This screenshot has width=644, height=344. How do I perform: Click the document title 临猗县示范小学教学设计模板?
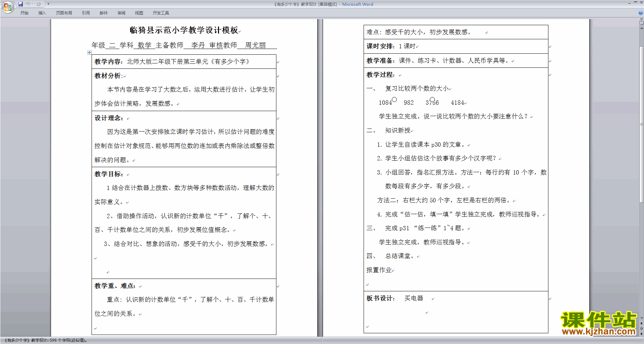[x=184, y=30]
